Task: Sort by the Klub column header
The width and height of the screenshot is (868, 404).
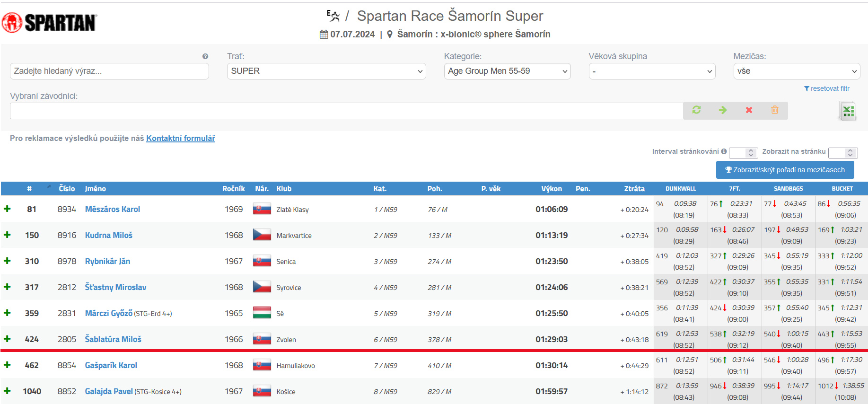Action: tap(284, 188)
